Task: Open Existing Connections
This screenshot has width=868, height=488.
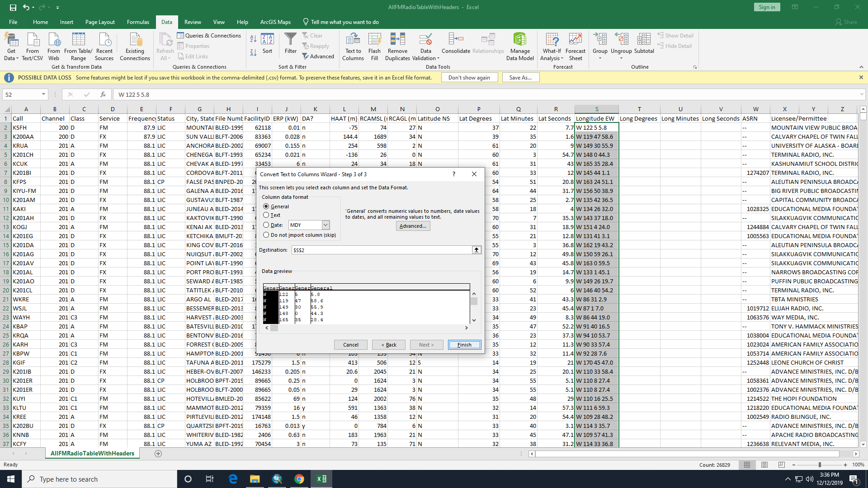Action: coord(135,47)
